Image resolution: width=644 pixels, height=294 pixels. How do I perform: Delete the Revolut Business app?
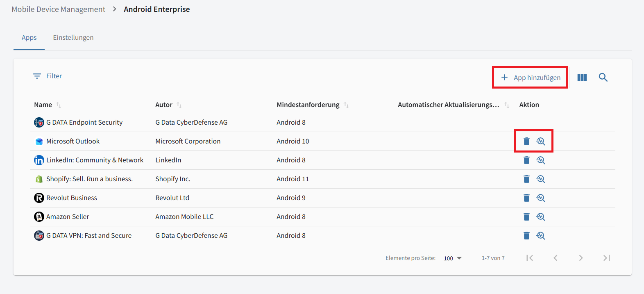(x=526, y=198)
